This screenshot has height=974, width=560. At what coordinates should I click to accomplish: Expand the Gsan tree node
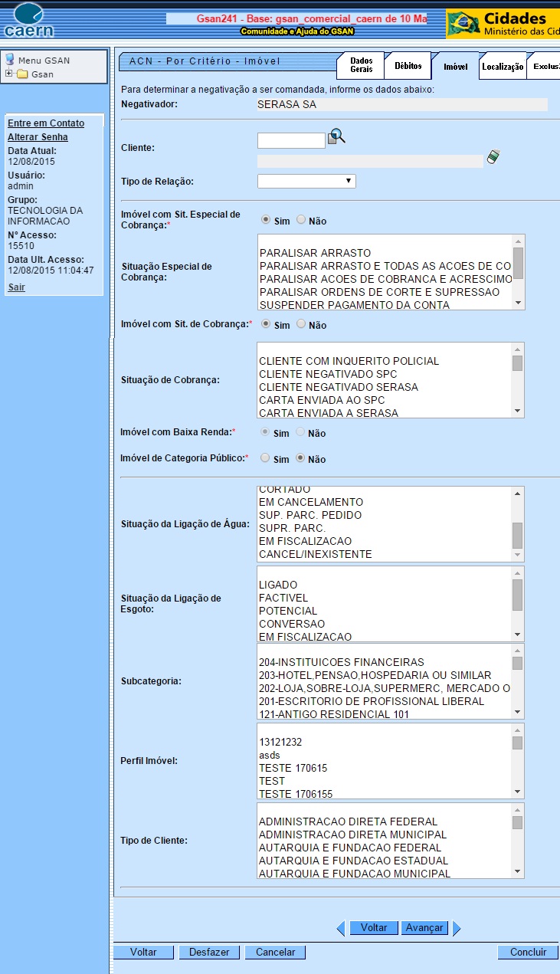[x=8, y=74]
